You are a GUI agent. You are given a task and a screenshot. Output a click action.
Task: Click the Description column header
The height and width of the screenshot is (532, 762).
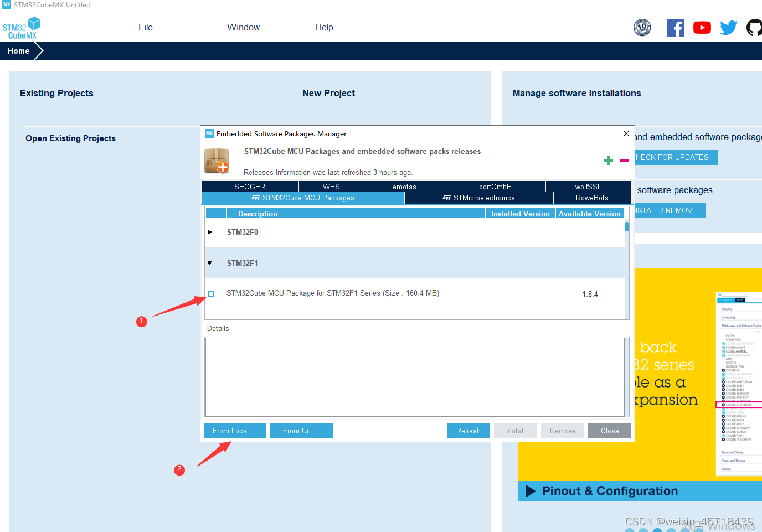pyautogui.click(x=356, y=214)
